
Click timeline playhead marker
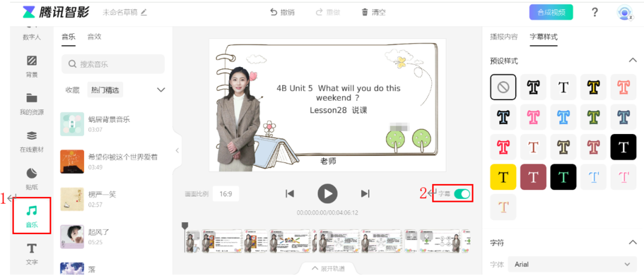[185, 226]
